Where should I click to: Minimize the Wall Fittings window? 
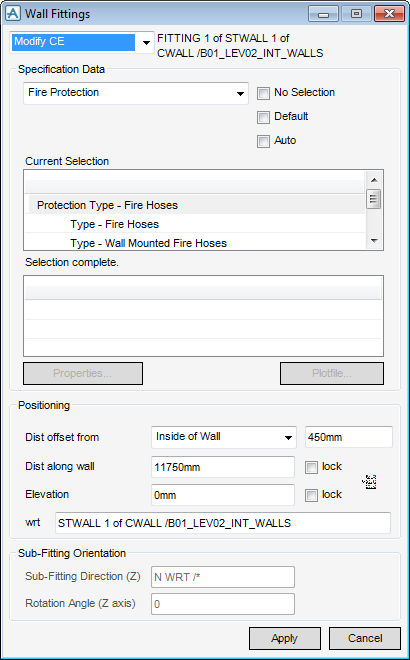click(323, 14)
